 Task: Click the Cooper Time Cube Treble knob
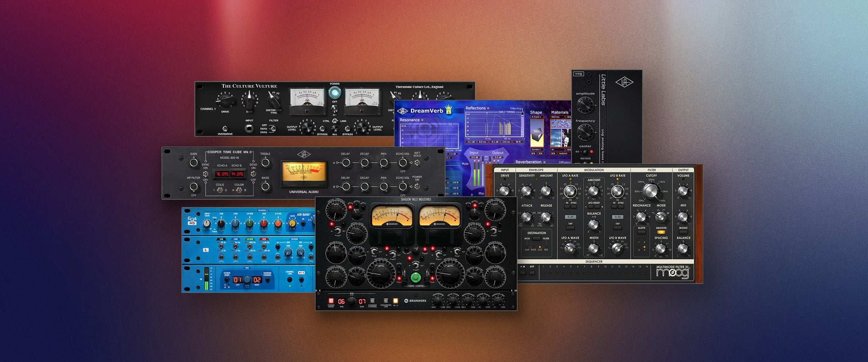coord(265,163)
